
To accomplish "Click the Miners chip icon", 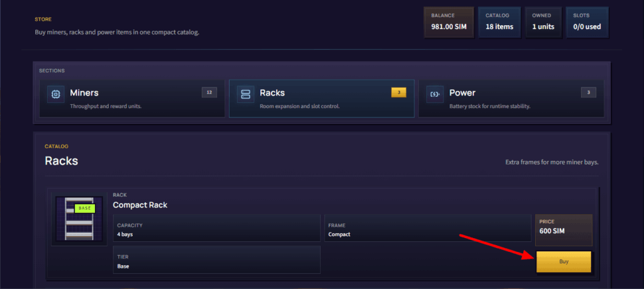I will coord(55,94).
